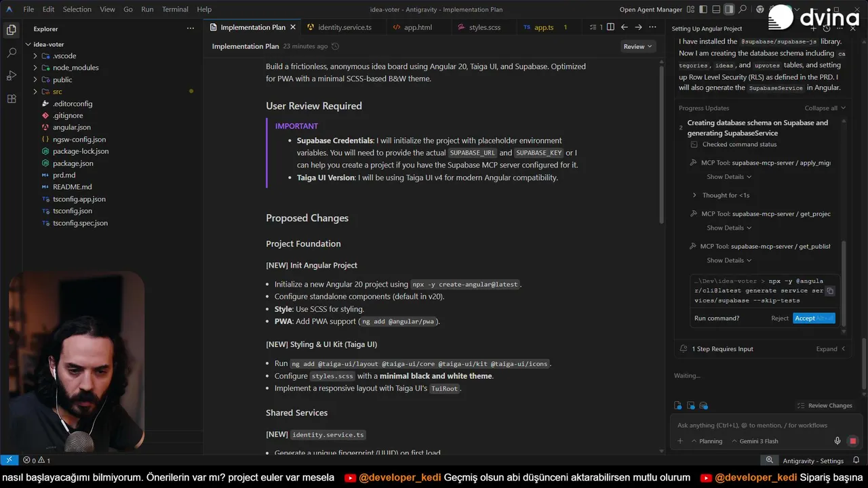Image resolution: width=868 pixels, height=488 pixels.
Task: Click errors and warnings count in status bar
Action: [x=37, y=460]
